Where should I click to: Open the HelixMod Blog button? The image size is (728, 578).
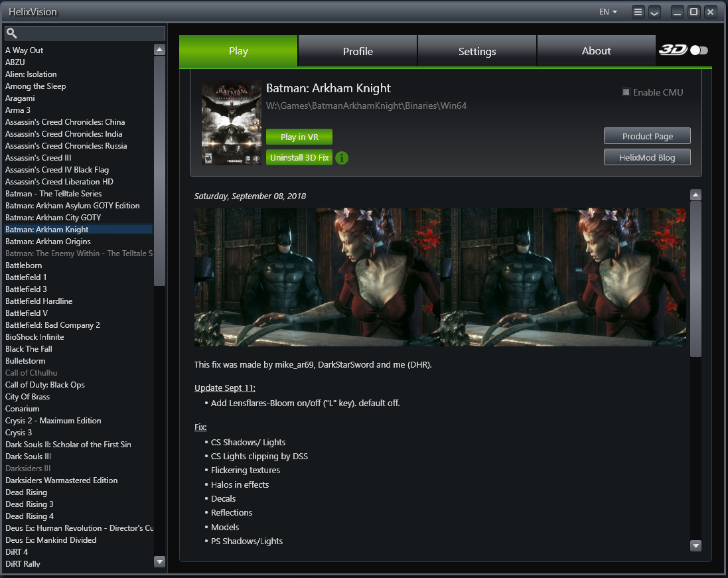coord(647,157)
